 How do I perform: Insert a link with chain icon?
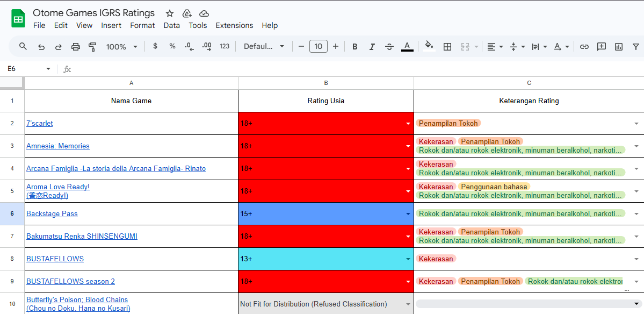(x=584, y=46)
